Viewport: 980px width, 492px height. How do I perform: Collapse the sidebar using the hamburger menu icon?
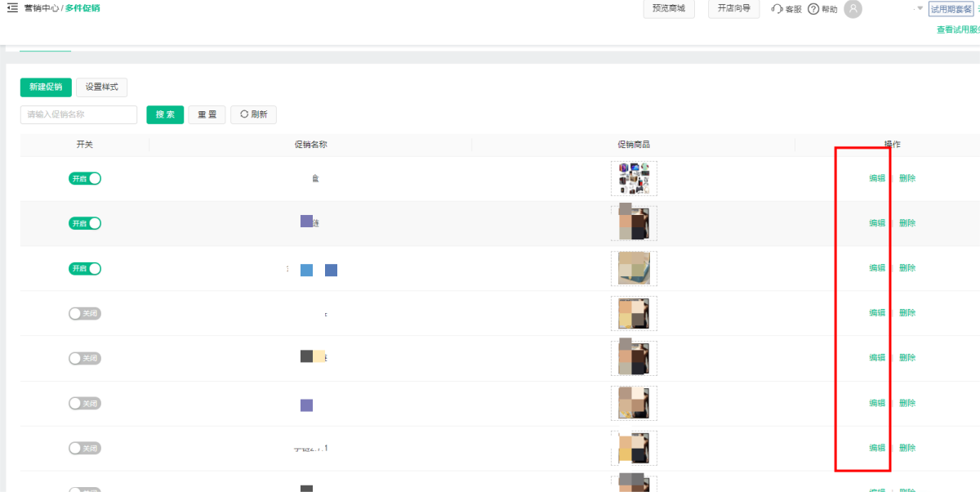click(12, 8)
